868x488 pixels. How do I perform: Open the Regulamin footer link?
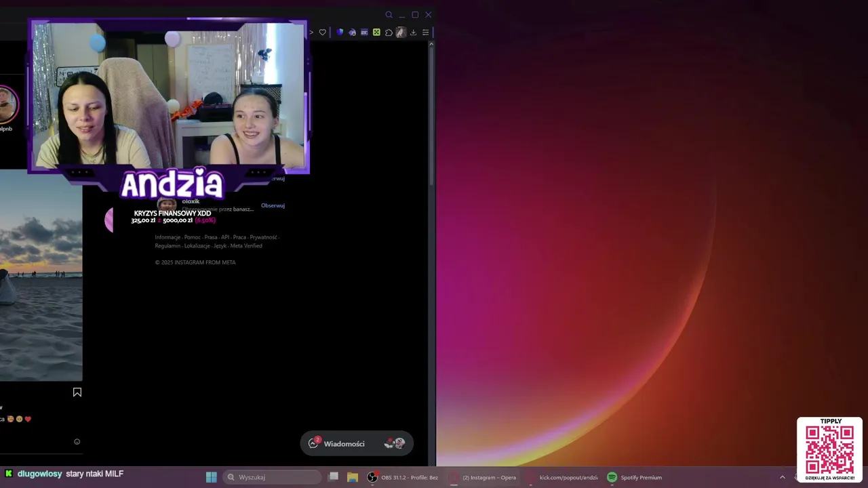point(167,246)
